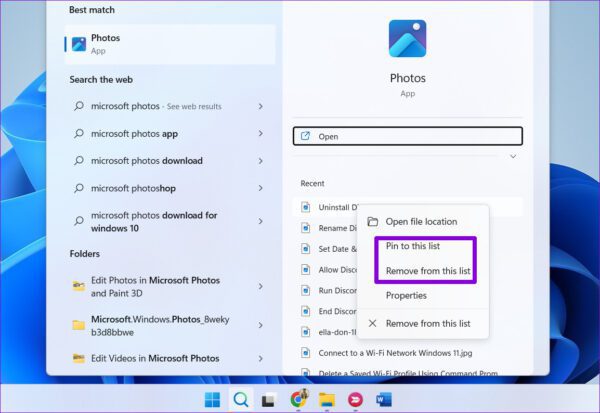Click the large Photos app logo in details pane
Viewport: 600px width, 413px height.
408,38
